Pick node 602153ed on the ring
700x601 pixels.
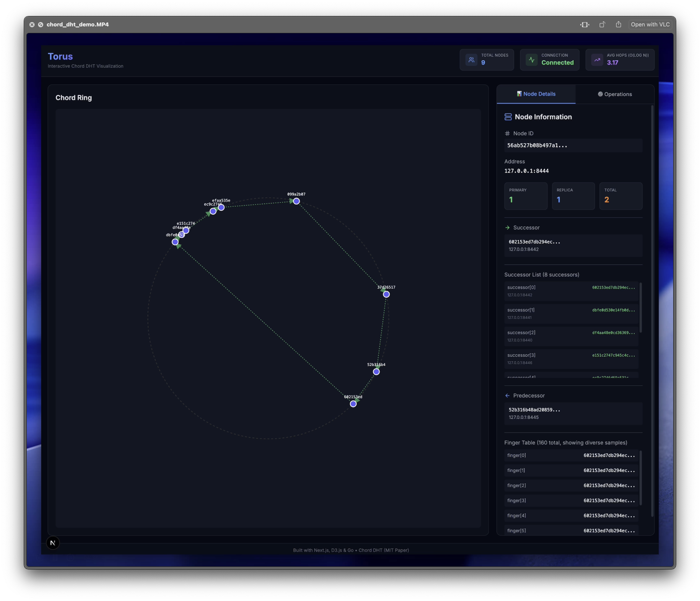pos(353,404)
